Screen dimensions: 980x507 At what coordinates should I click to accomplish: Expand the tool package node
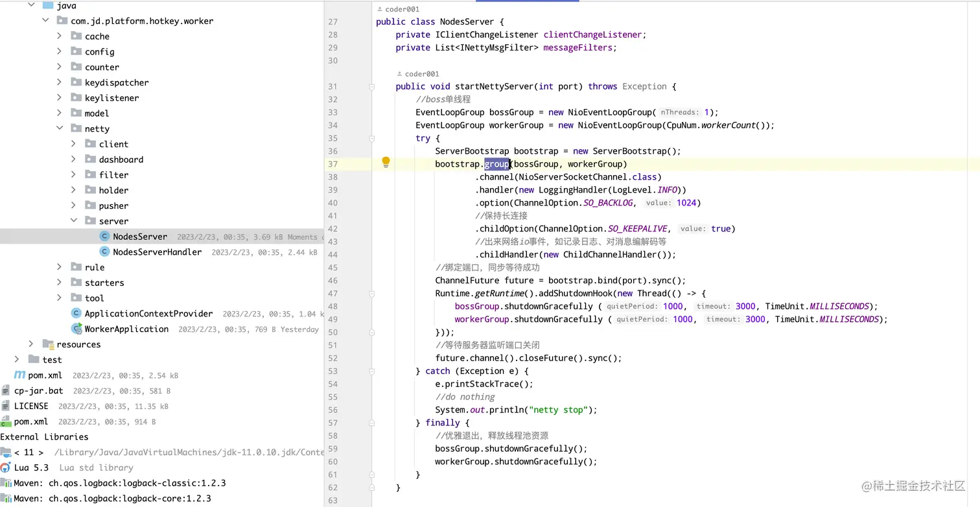coord(60,298)
